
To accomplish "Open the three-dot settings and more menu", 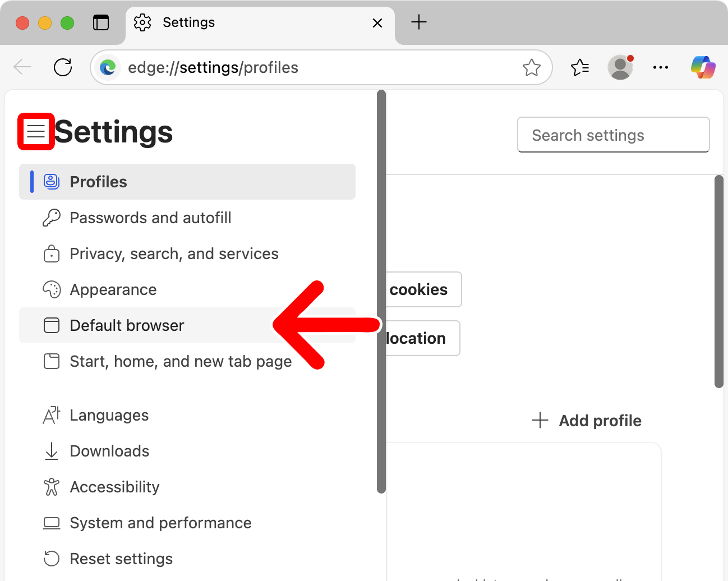I will pyautogui.click(x=660, y=67).
